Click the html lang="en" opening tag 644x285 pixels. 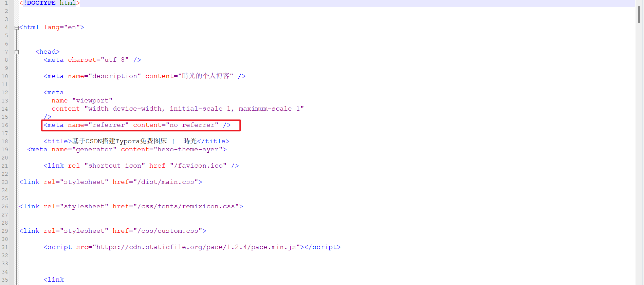(52, 27)
